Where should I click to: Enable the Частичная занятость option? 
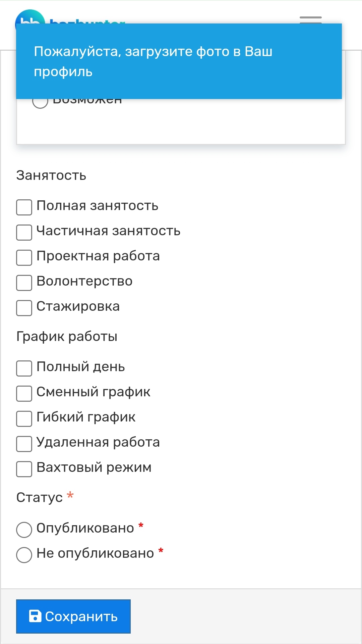click(24, 232)
